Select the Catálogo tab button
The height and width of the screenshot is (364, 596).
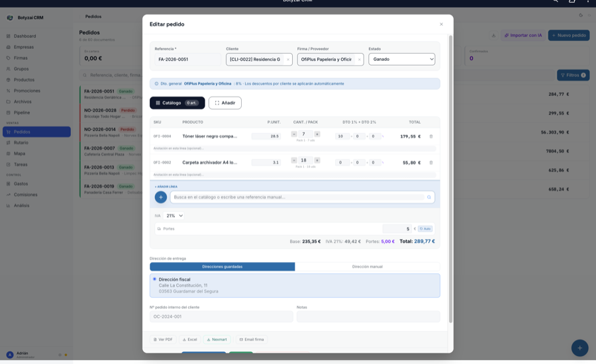(177, 103)
